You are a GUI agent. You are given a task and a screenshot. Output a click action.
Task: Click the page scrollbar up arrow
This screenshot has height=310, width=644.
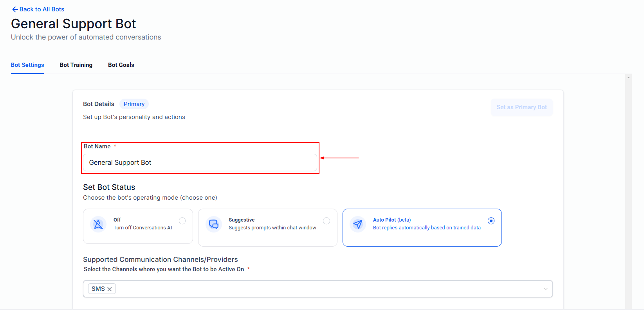click(628, 77)
